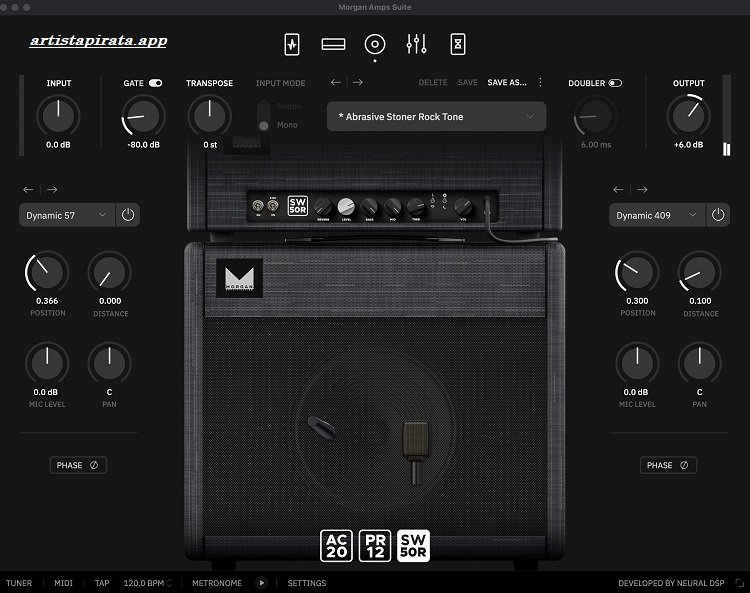750x593 pixels.
Task: Click the Dynamic 57 DISTANCE knob
Action: tap(110, 273)
